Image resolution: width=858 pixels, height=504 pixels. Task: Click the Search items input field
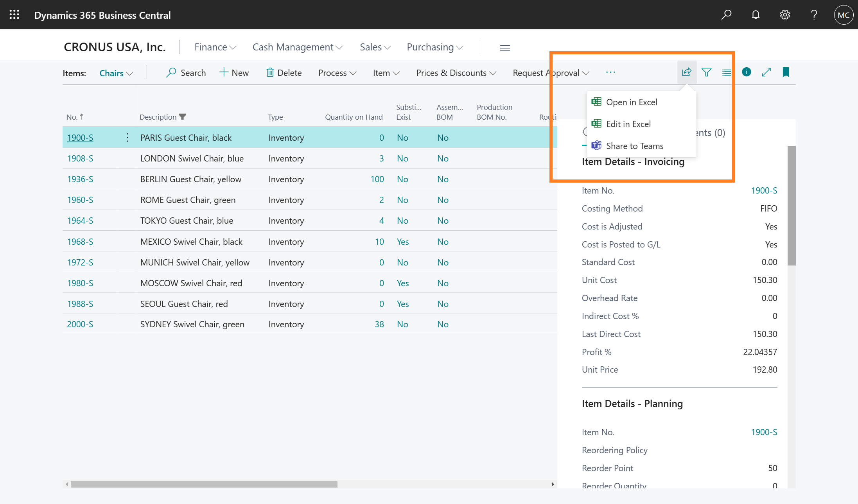click(187, 72)
